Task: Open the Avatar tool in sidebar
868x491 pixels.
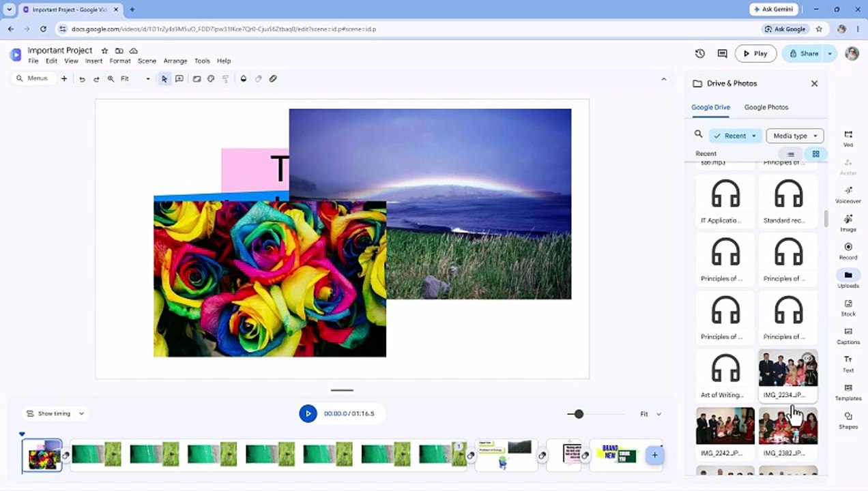Action: [848, 166]
